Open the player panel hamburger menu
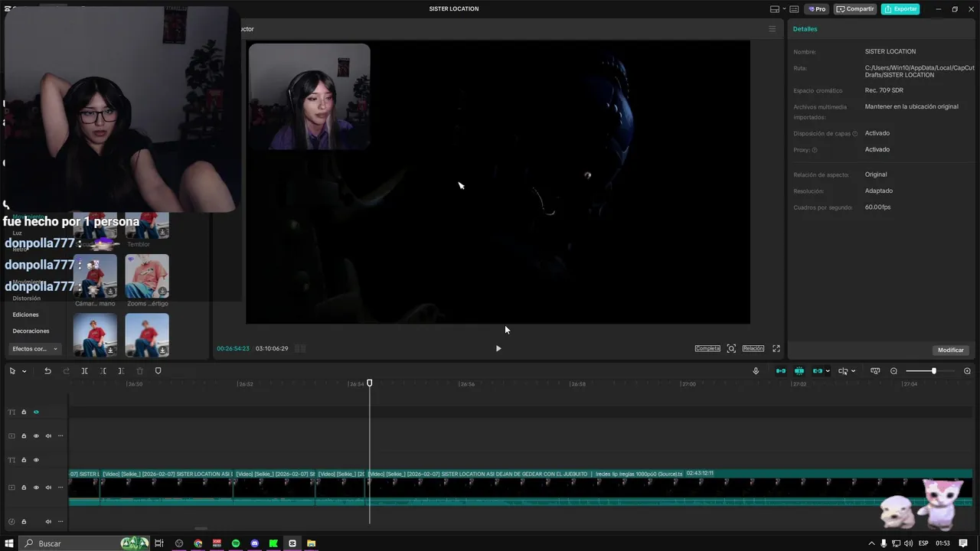The width and height of the screenshot is (980, 551). 772,29
